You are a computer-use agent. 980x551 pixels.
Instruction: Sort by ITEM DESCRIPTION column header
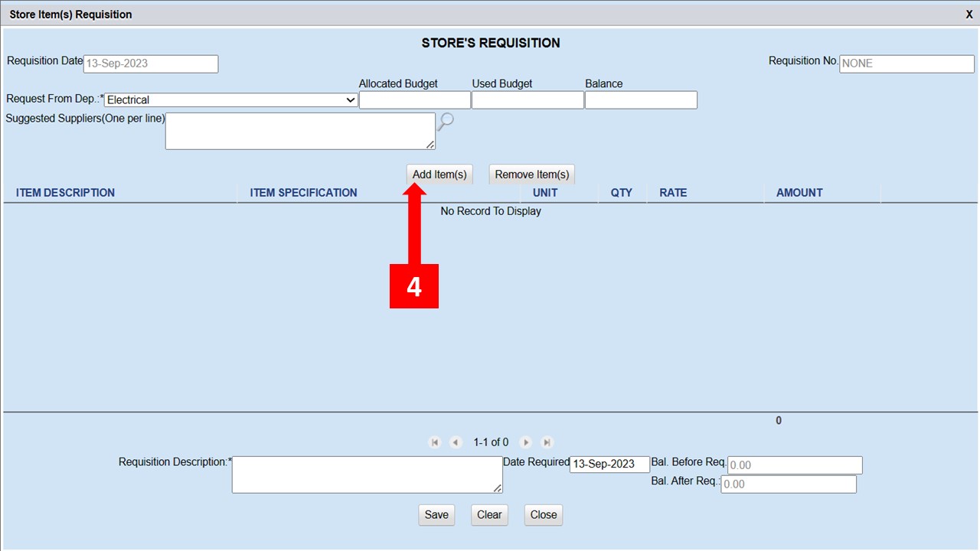click(65, 193)
